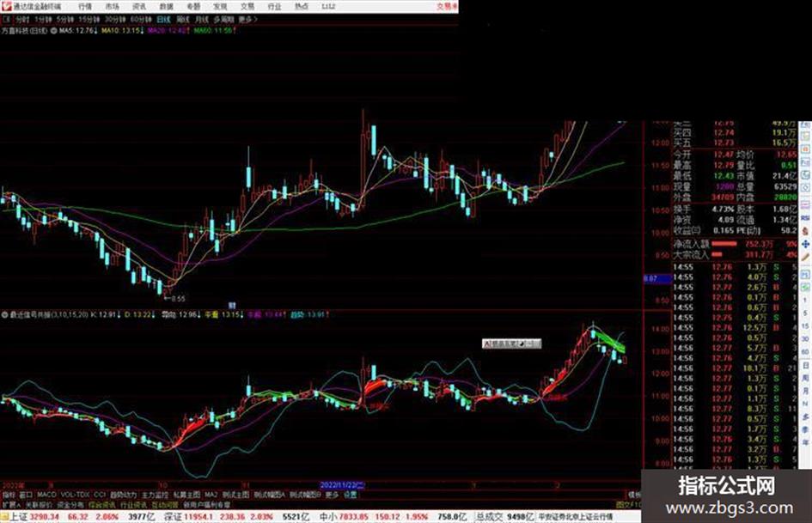812x523 pixels.
Task: Switch chart to 5分钟 period
Action: coord(65,20)
